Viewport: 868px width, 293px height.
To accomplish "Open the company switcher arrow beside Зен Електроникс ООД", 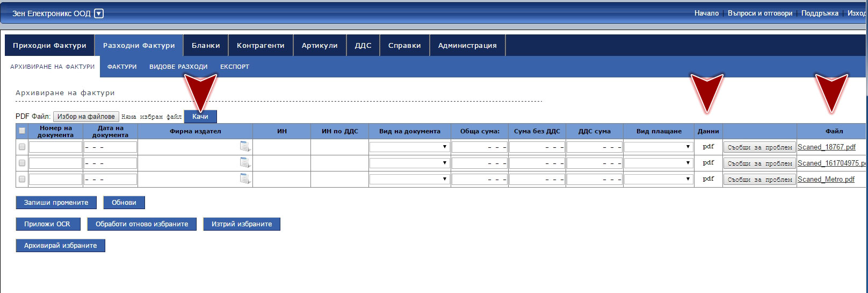I will coord(99,13).
